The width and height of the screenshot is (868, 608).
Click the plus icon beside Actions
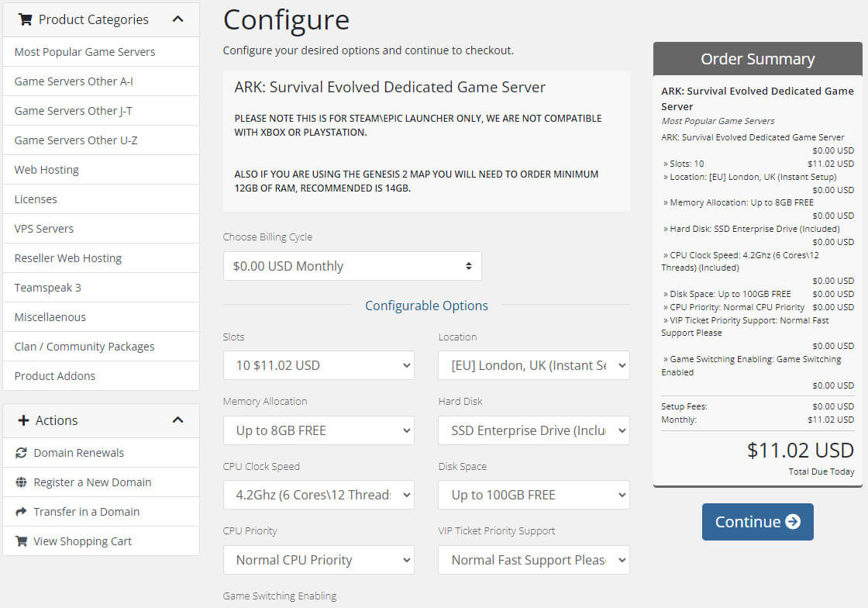coord(23,420)
